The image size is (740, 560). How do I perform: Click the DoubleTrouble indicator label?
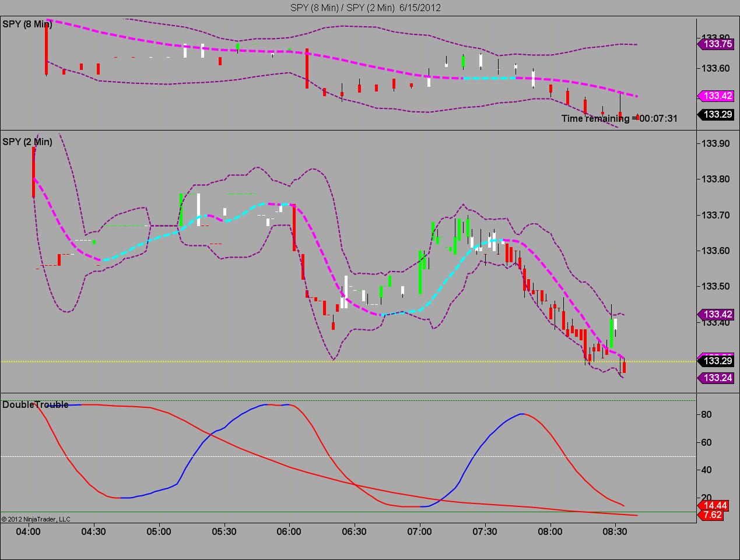click(35, 404)
